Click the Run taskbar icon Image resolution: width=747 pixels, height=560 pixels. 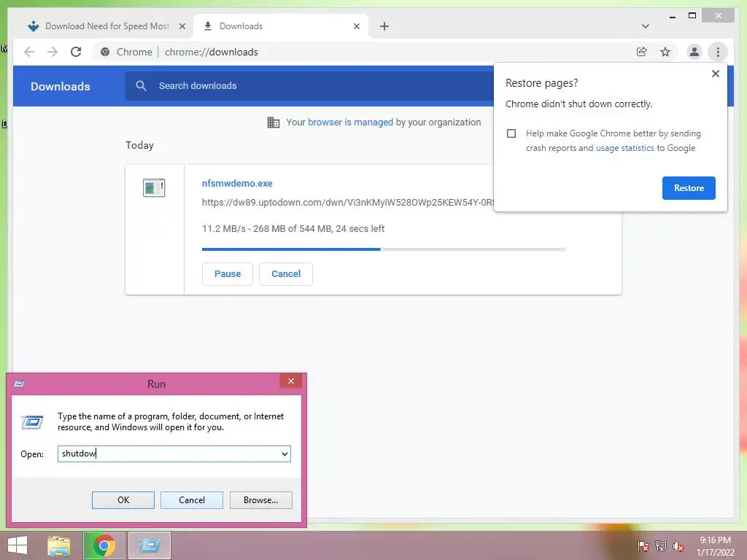(x=150, y=545)
